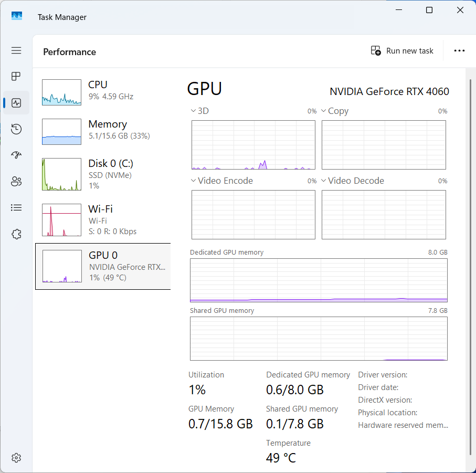This screenshot has width=476, height=473.
Task: Open Task Manager settings gear
Action: 16,458
